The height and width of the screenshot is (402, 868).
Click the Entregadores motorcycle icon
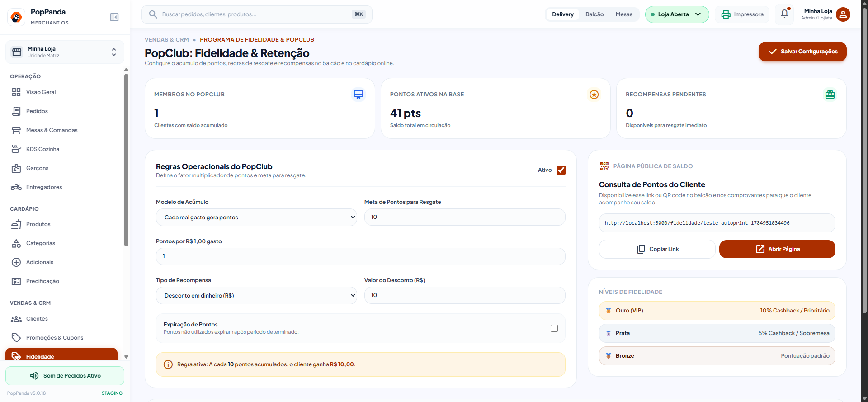coord(16,187)
